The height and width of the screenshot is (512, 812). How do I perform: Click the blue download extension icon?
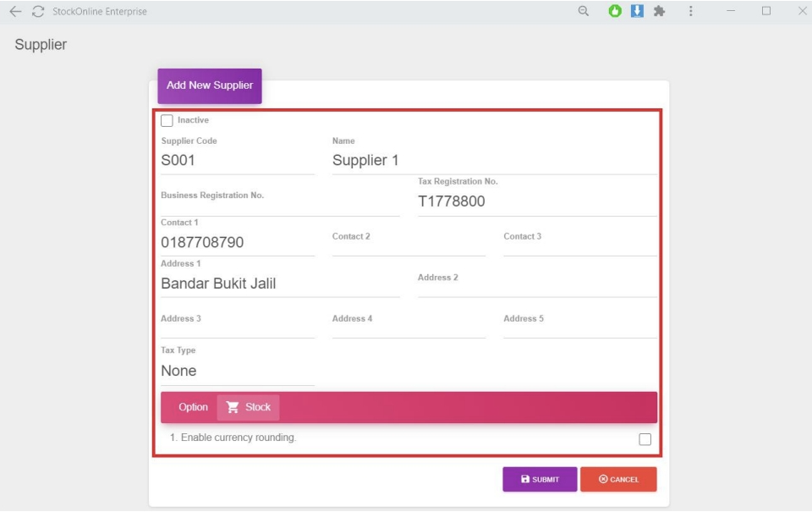pyautogui.click(x=638, y=12)
